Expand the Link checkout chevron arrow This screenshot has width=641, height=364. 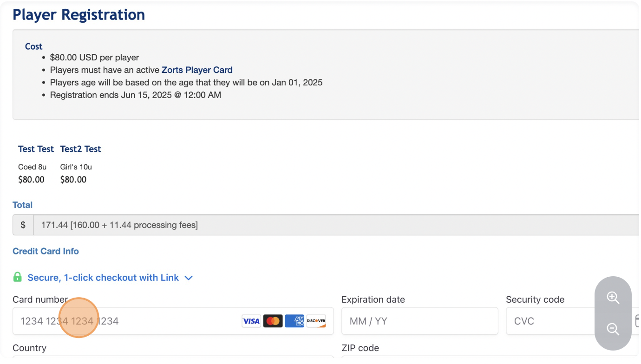(x=189, y=278)
